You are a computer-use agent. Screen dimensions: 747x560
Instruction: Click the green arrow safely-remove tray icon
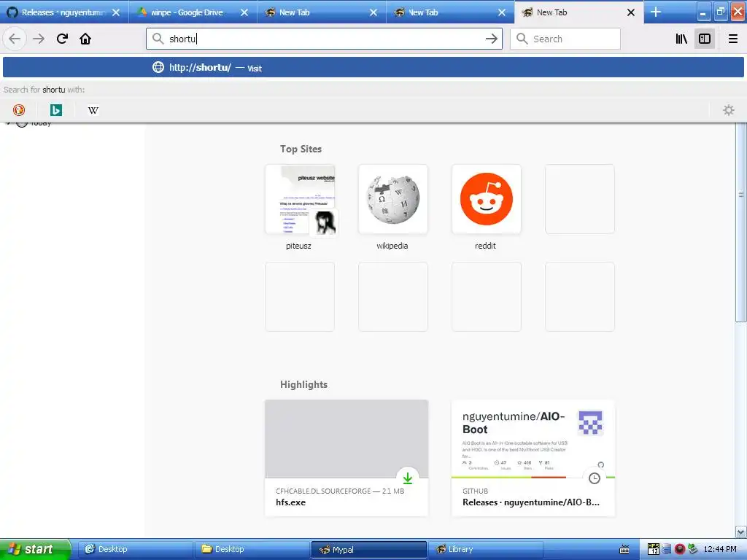coord(693,549)
